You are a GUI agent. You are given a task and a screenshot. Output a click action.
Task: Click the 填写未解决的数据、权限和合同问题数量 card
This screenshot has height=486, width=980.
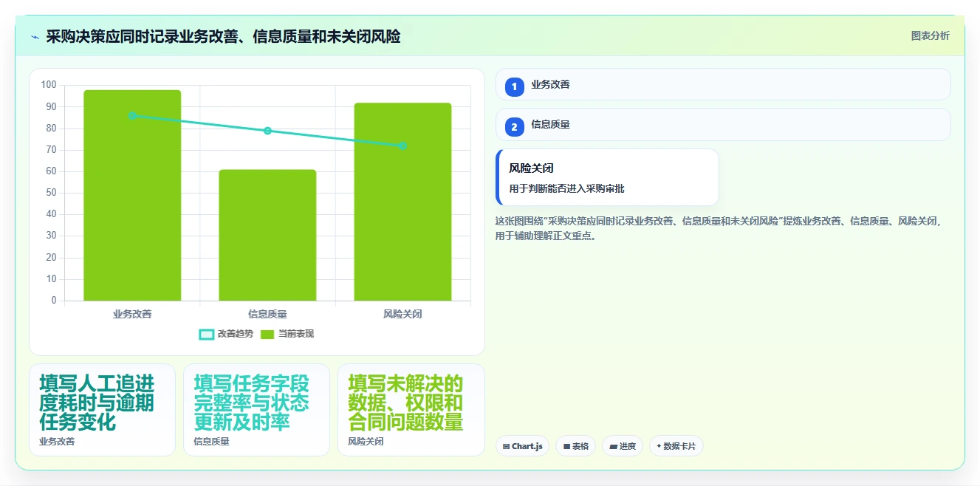(411, 410)
